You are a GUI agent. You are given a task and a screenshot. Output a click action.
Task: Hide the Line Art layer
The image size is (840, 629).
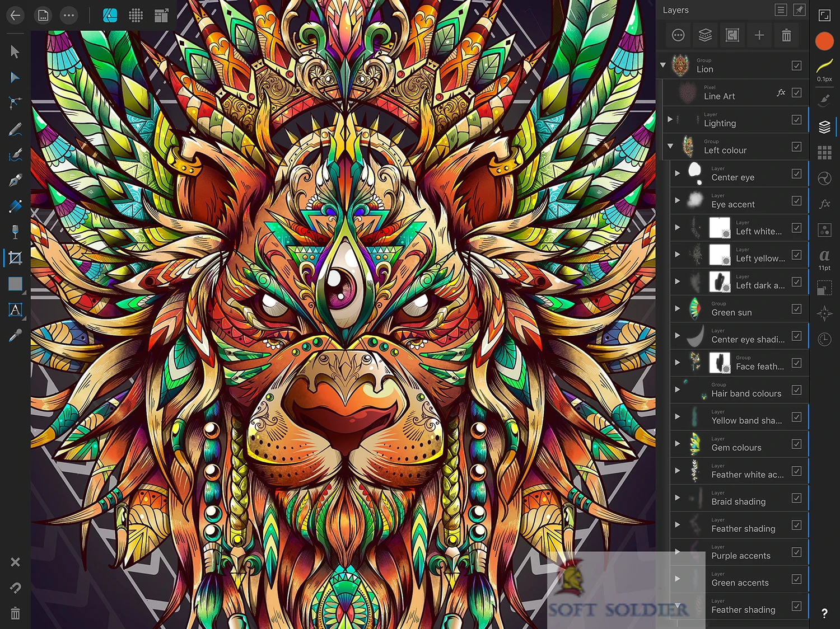796,92
